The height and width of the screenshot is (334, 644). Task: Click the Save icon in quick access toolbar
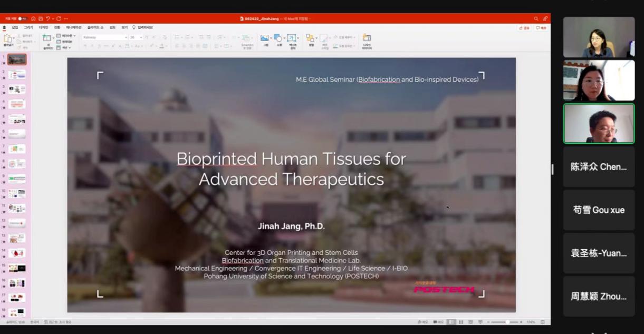click(41, 18)
